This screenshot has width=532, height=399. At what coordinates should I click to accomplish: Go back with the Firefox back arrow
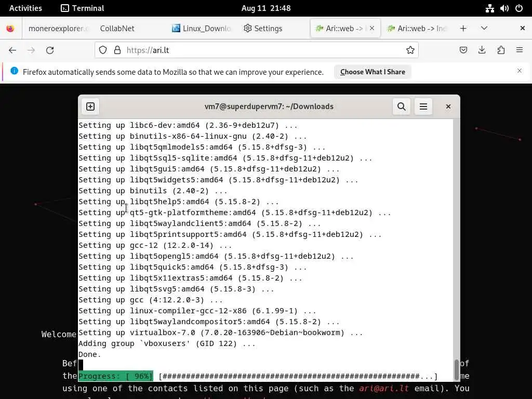coord(12,50)
